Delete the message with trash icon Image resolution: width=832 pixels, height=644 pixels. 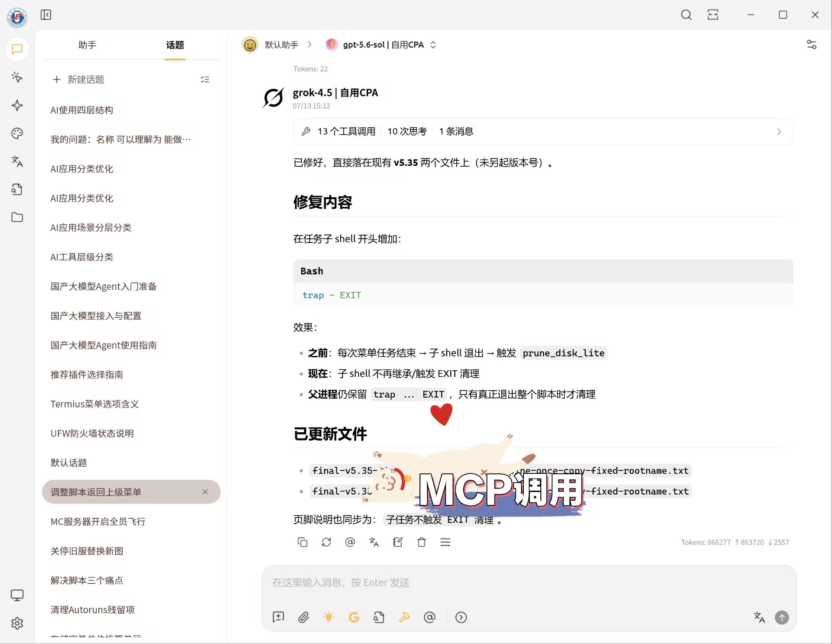(422, 542)
